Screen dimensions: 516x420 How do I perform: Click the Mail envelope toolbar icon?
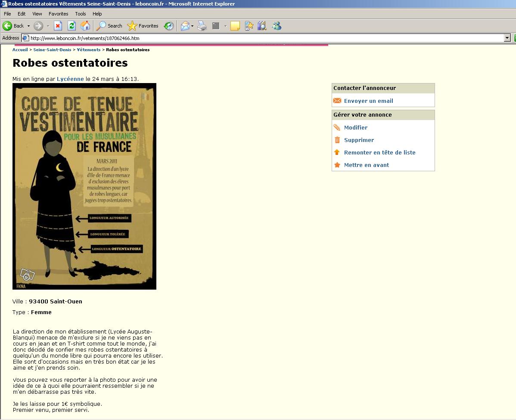click(185, 26)
